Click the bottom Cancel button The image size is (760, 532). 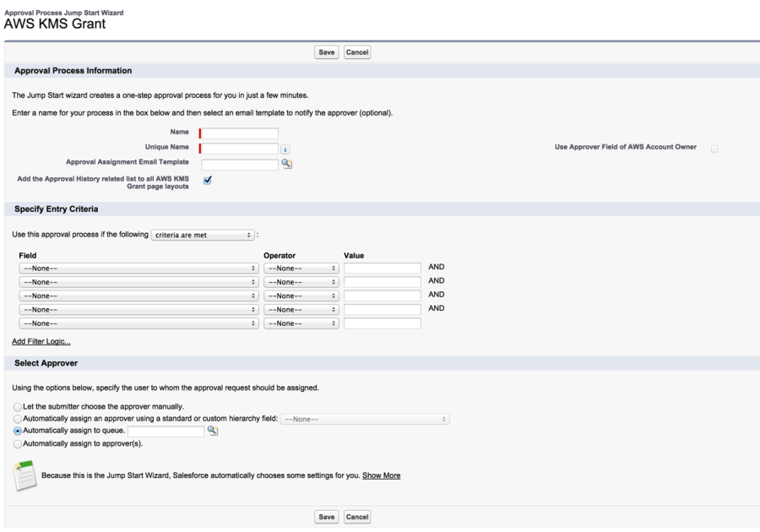point(357,517)
